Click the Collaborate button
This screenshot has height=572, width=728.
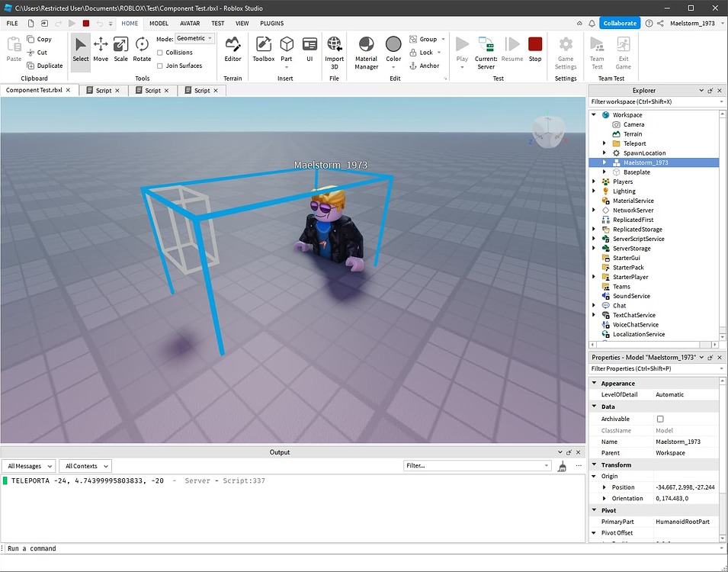[x=619, y=23]
